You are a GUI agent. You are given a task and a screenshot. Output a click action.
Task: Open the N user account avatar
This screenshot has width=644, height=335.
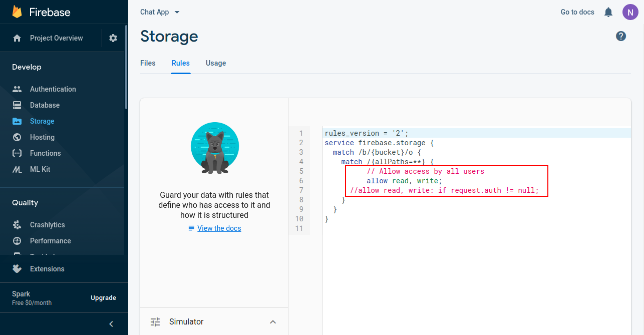click(x=630, y=12)
